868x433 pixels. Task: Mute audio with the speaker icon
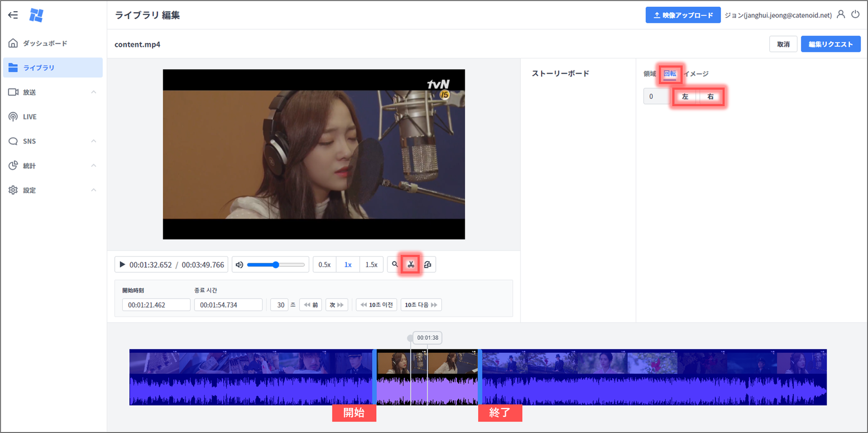coord(240,265)
